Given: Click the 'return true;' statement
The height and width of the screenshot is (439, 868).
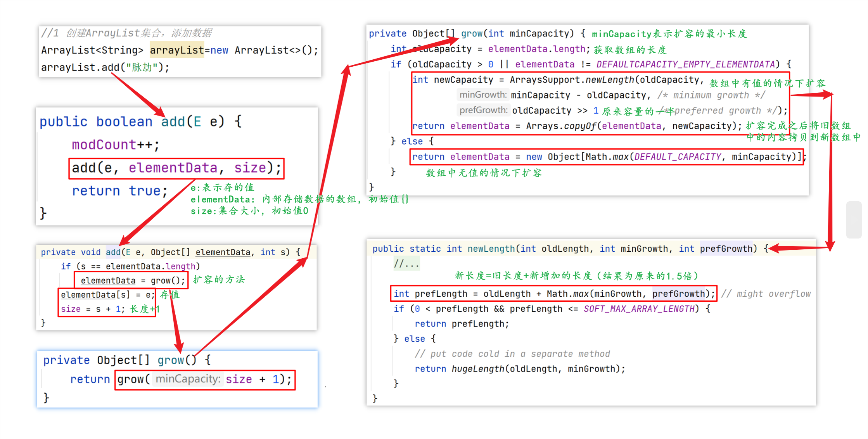Looking at the screenshot, I should tap(119, 191).
